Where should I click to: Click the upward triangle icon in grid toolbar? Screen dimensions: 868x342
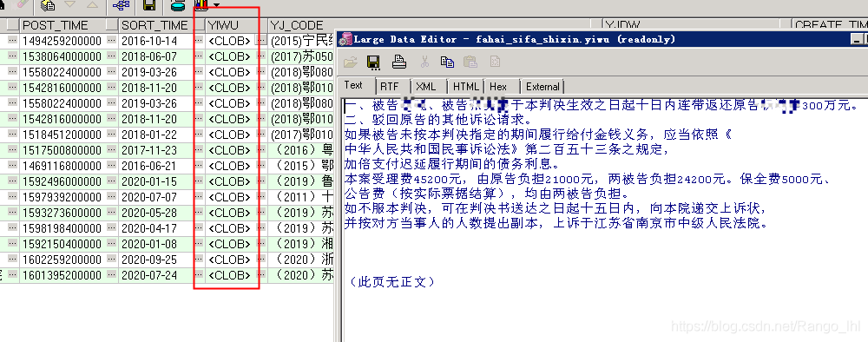(92, 5)
